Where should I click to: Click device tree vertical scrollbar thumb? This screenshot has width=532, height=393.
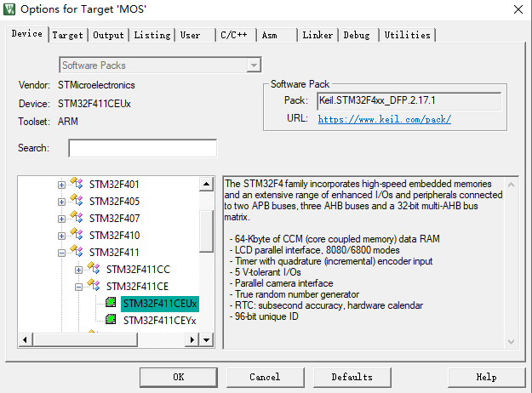pos(206,231)
